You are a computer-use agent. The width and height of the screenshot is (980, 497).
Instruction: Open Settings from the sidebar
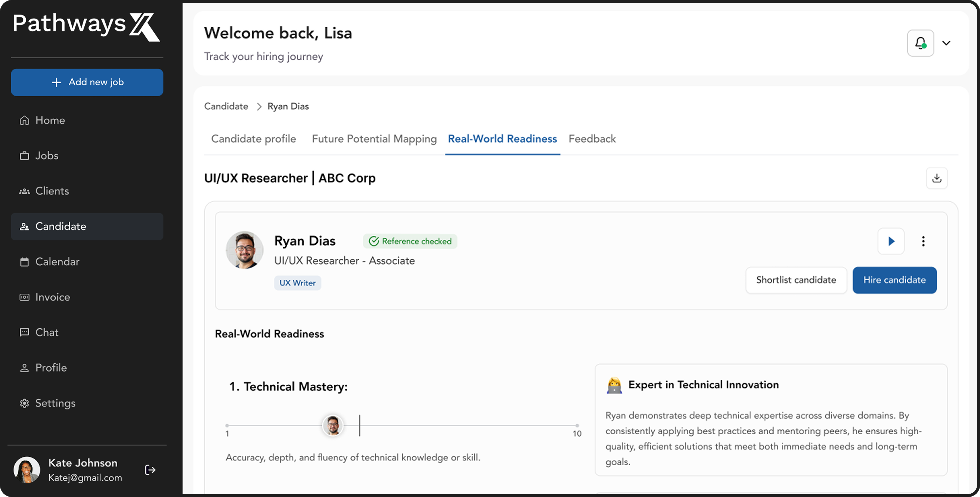click(87, 403)
